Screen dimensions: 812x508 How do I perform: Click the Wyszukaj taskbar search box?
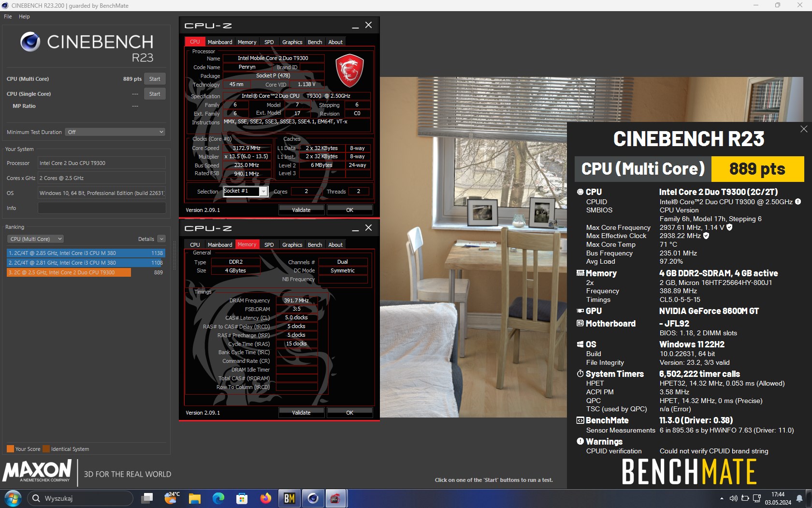click(80, 498)
